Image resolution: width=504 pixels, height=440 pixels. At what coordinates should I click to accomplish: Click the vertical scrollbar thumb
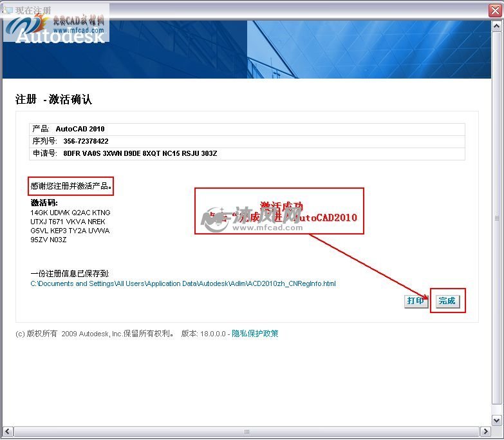point(496,218)
